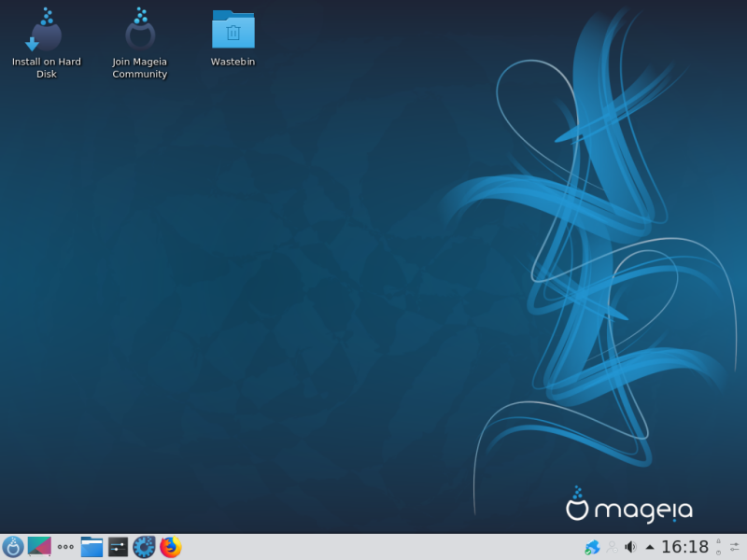
Task: Launch Mageia Control Center gear icon
Action: 144,547
